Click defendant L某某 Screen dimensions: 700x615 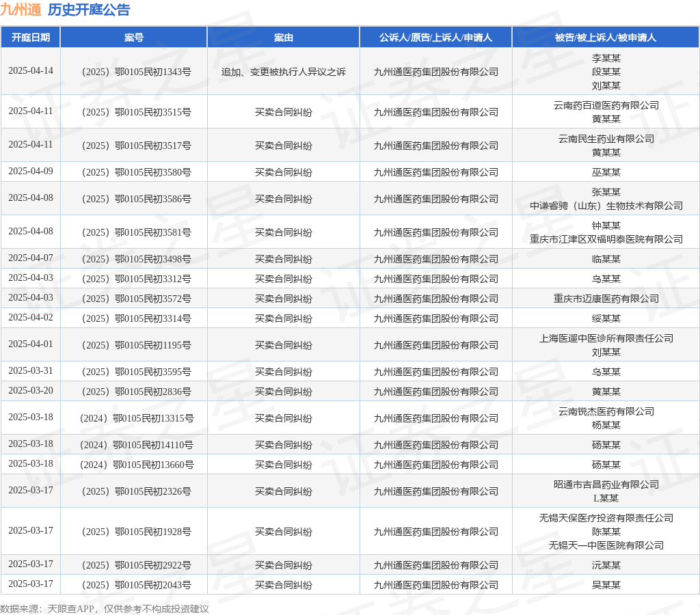click(x=606, y=498)
